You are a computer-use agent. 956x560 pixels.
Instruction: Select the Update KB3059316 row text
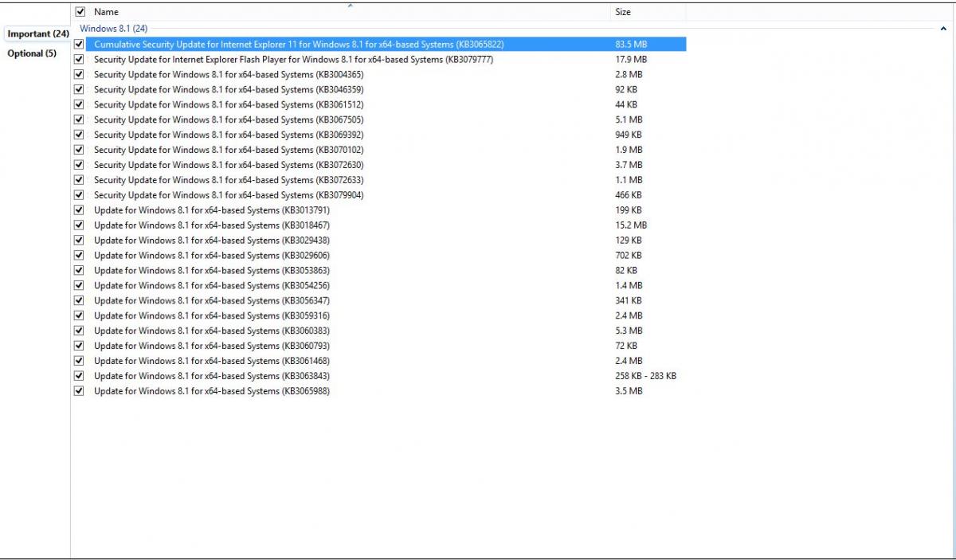pos(212,315)
